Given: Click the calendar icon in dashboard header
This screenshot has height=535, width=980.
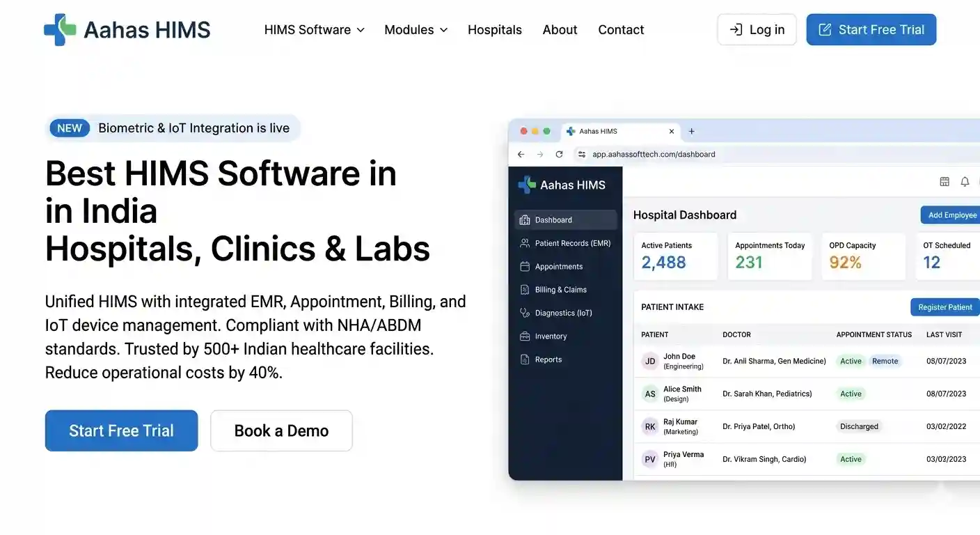Looking at the screenshot, I should pos(945,182).
